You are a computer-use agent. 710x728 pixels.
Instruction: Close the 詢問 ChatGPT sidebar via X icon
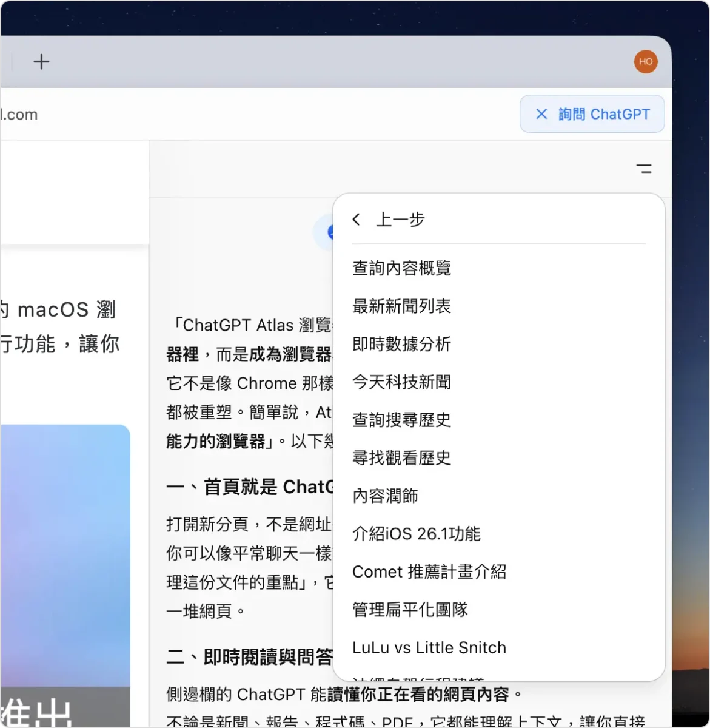(x=541, y=114)
